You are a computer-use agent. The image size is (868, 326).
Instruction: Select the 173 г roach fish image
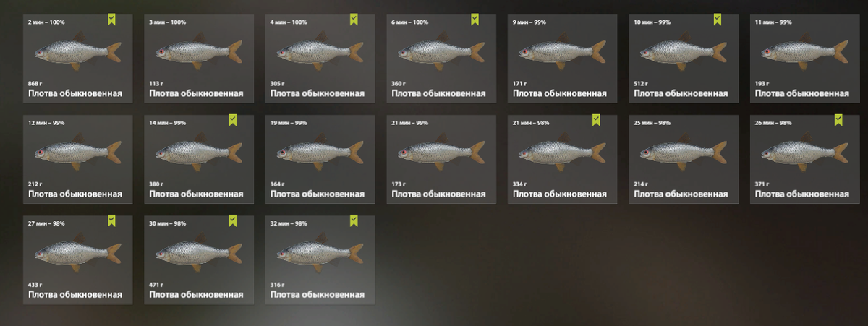(441, 153)
